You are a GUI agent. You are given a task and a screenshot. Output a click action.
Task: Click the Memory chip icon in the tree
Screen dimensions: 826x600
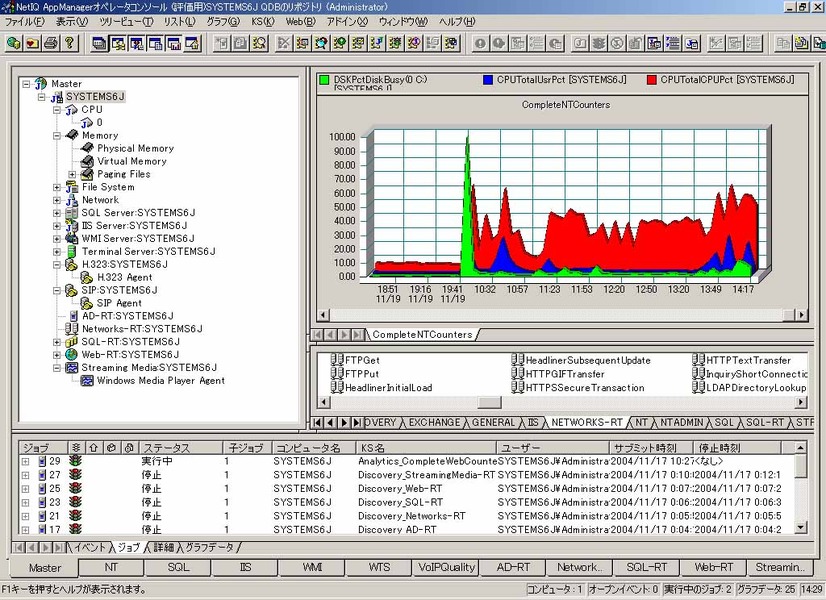[71, 135]
